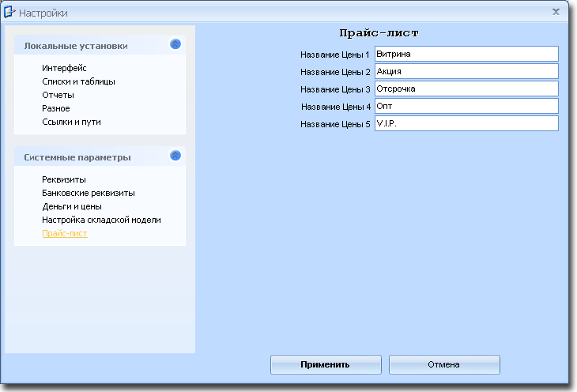Select the Разное settings page

click(x=56, y=108)
